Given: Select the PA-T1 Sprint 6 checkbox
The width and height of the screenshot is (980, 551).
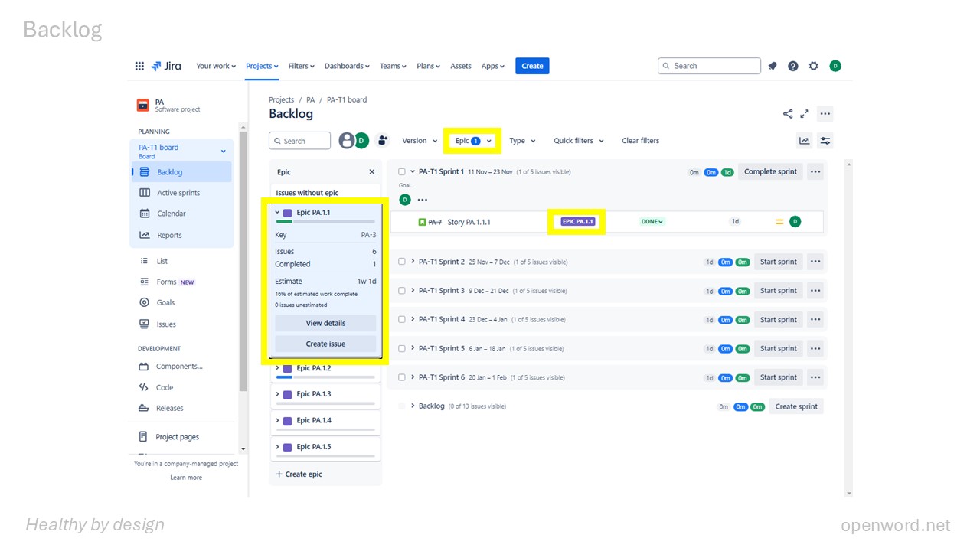Looking at the screenshot, I should click(402, 377).
